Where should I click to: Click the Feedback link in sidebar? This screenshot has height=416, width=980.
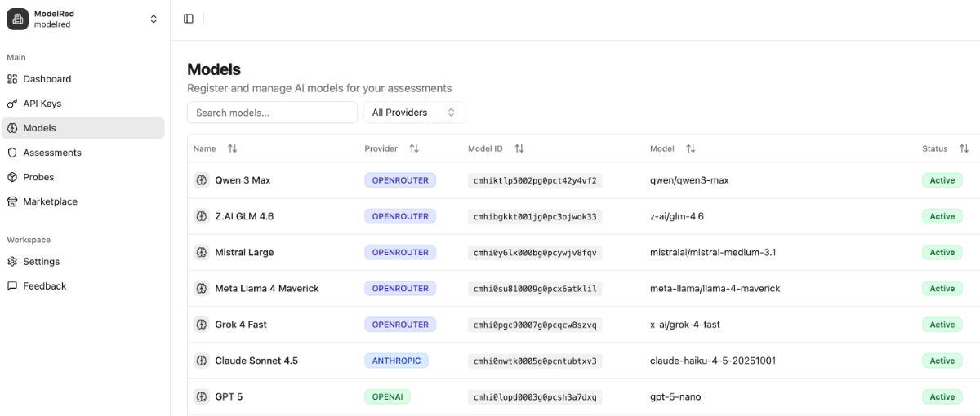pyautogui.click(x=44, y=286)
